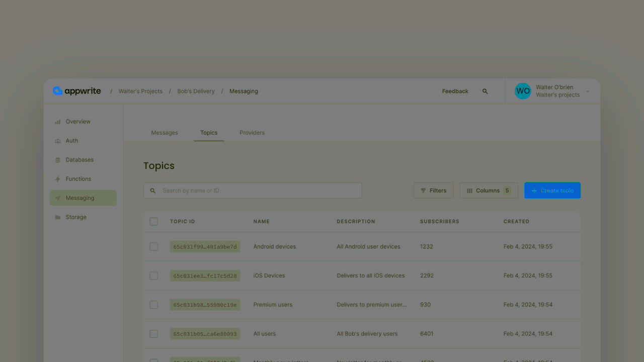The image size is (644, 362).
Task: Click the Overview chart icon in sidebar
Action: [58, 122]
